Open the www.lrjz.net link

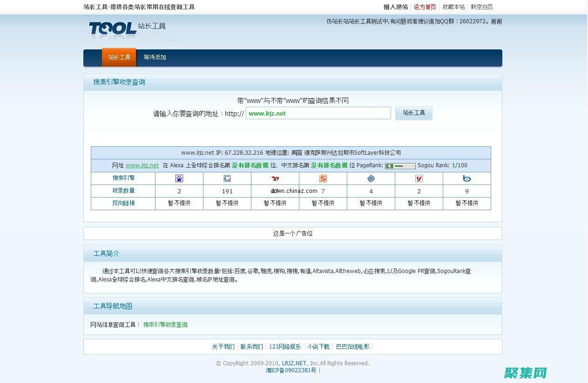click(x=142, y=165)
